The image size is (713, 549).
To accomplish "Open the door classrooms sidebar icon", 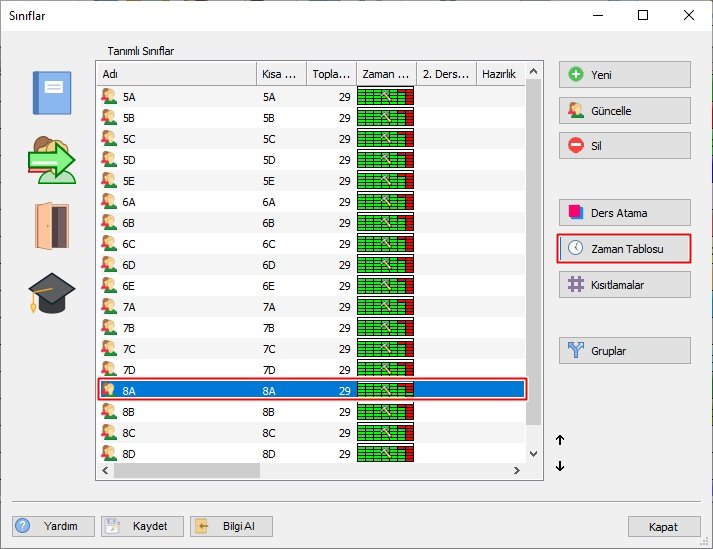I will pos(52,226).
